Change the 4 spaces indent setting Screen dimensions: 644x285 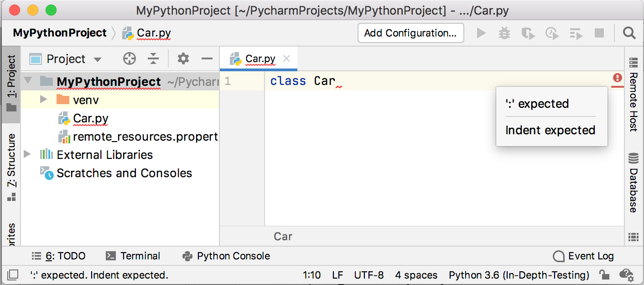point(416,275)
